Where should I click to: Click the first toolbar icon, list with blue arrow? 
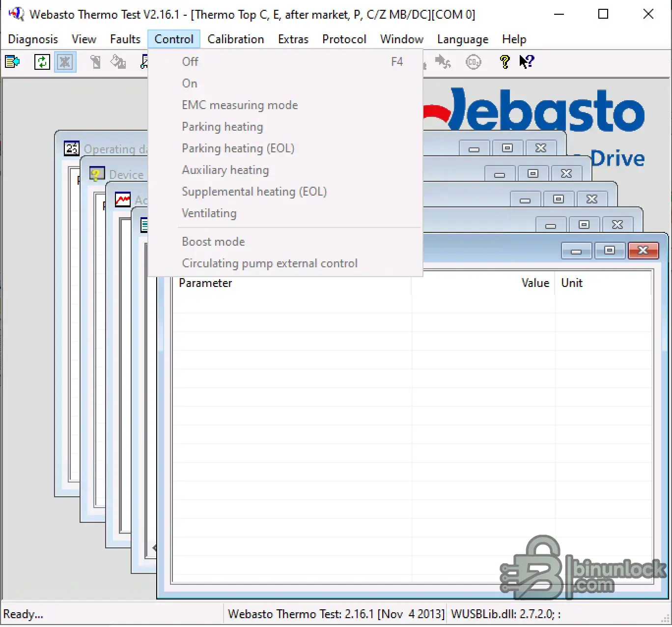[x=12, y=62]
